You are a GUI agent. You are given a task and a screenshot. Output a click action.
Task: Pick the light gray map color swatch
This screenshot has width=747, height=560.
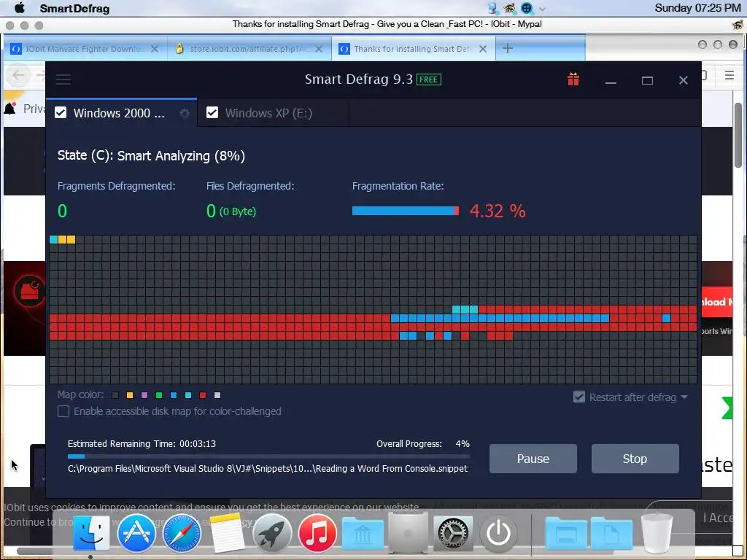point(217,395)
